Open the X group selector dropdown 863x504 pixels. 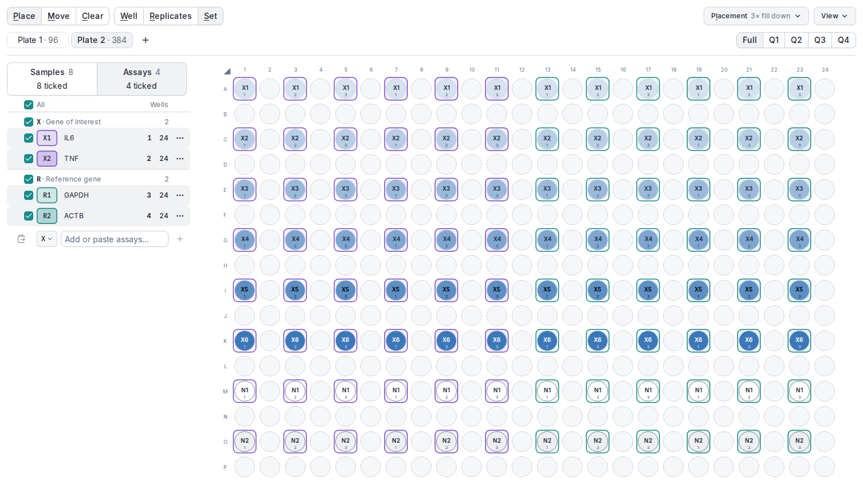tap(46, 239)
